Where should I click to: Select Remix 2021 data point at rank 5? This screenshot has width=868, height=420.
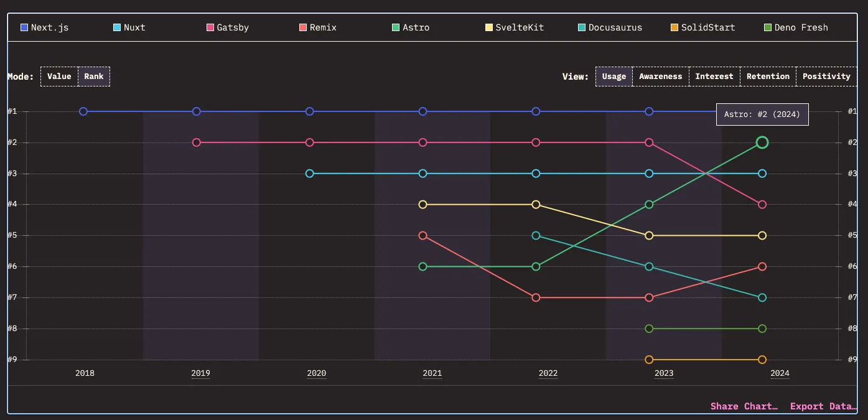click(x=423, y=236)
